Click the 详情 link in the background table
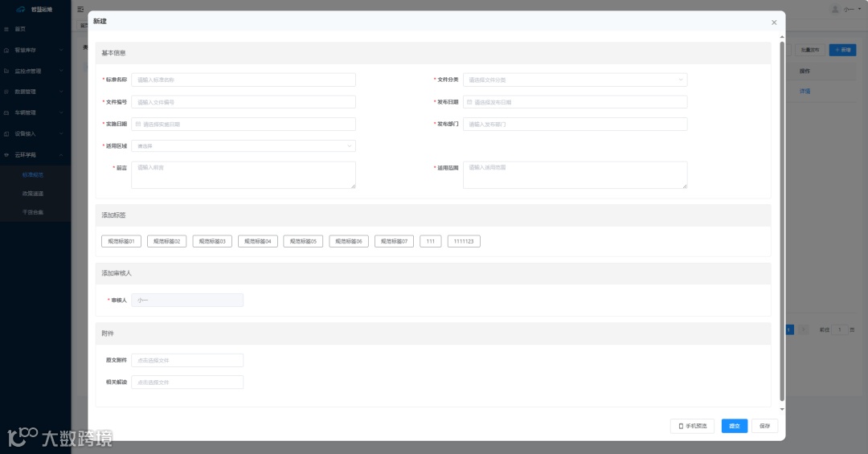This screenshot has width=868, height=454. point(805,92)
